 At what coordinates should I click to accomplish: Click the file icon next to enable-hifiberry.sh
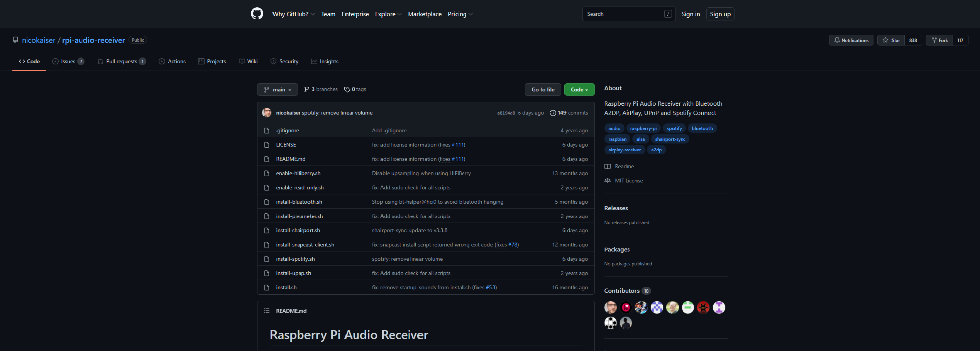(267, 173)
